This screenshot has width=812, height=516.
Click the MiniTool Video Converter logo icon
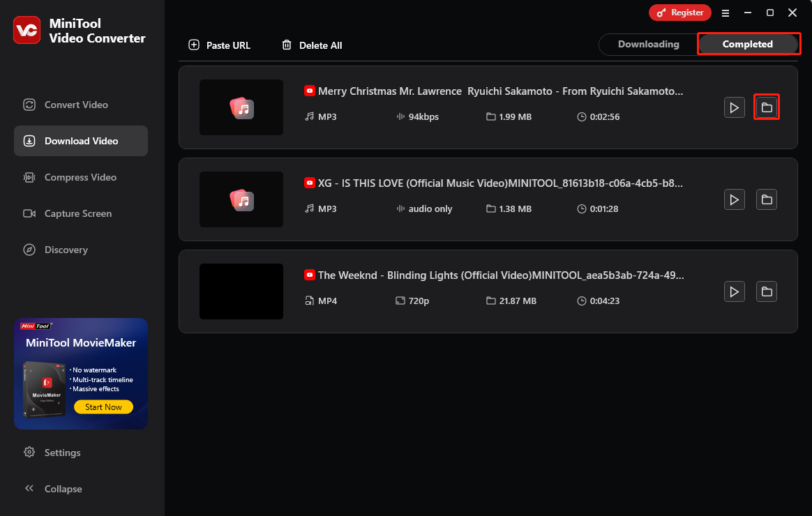point(27,30)
